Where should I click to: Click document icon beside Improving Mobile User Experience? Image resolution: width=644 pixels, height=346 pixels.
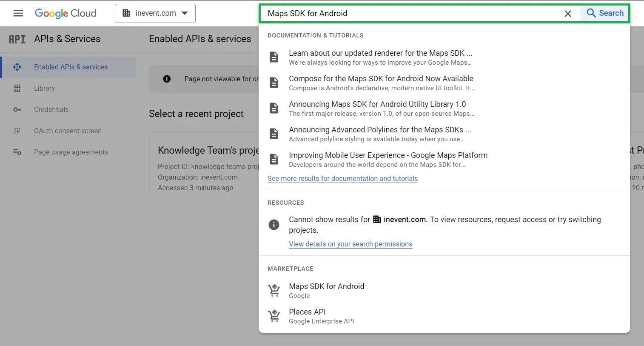(274, 159)
